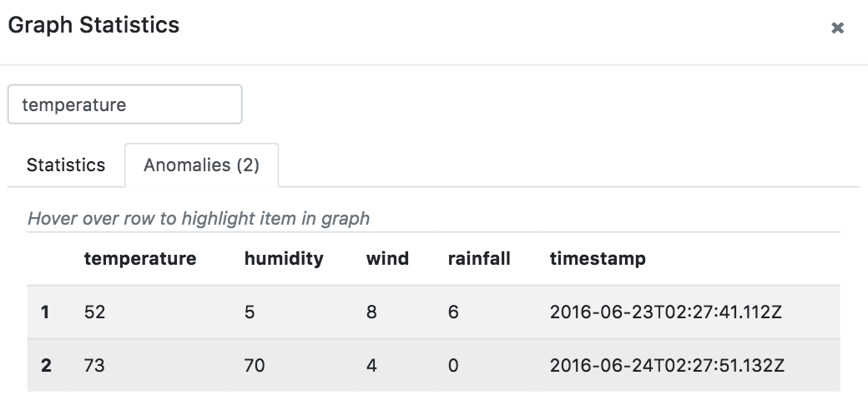Click the Graph Statistics dialog title
The width and height of the screenshot is (868, 416).
[93, 25]
